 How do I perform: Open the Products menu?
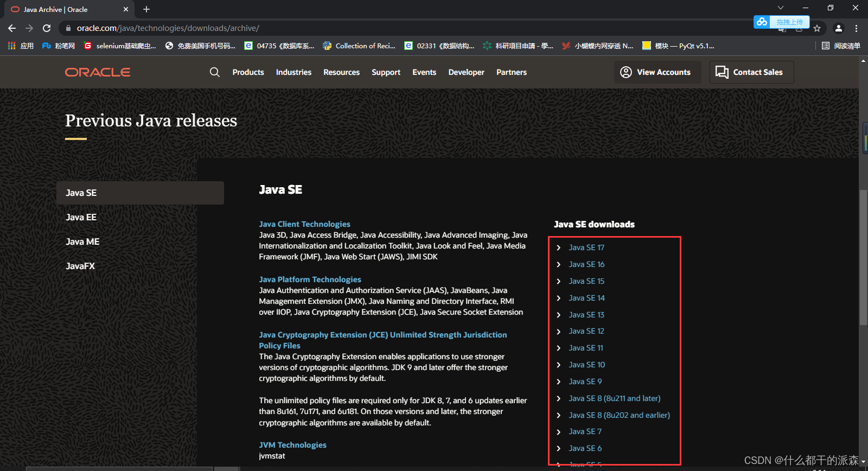tap(248, 72)
